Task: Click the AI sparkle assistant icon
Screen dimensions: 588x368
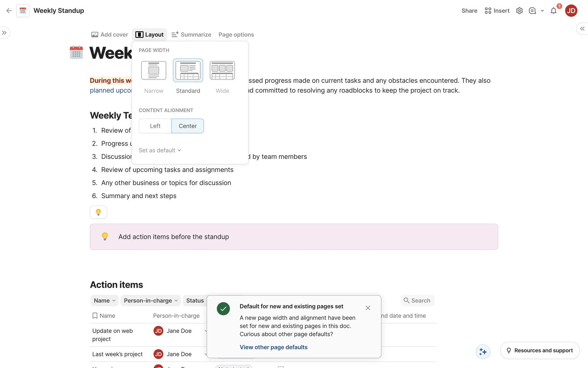Action: (483, 351)
